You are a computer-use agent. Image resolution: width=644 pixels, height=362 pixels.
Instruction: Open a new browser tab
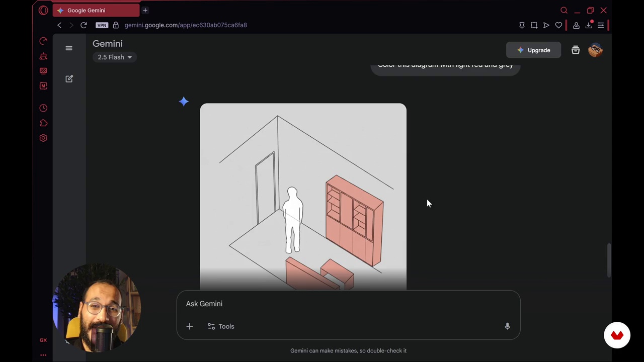pos(145,10)
